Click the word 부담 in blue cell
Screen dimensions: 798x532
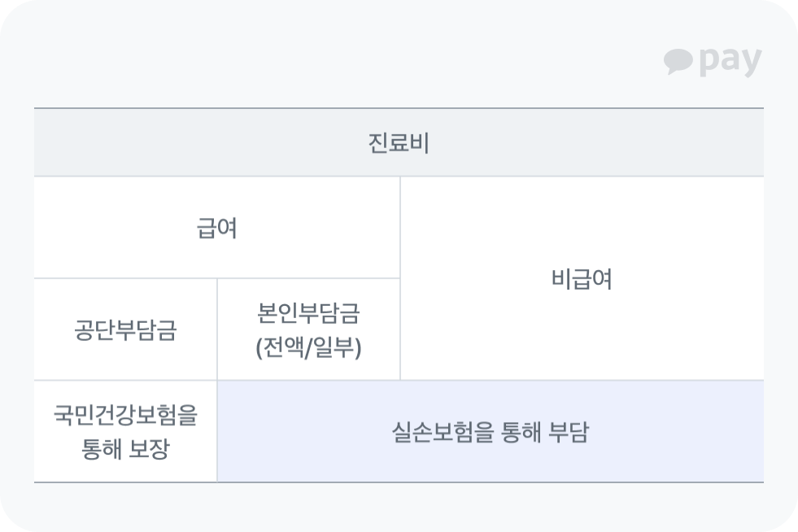point(567,433)
